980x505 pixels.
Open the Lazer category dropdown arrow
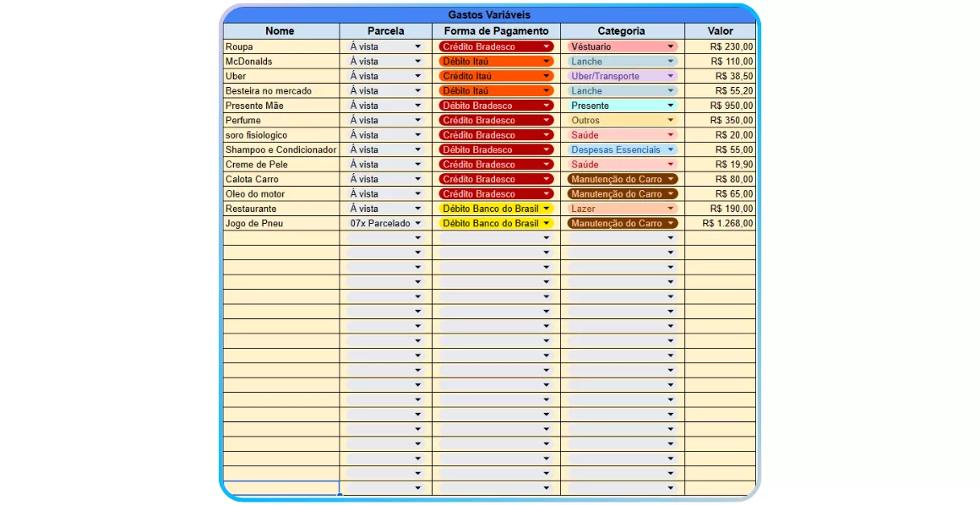coord(671,209)
